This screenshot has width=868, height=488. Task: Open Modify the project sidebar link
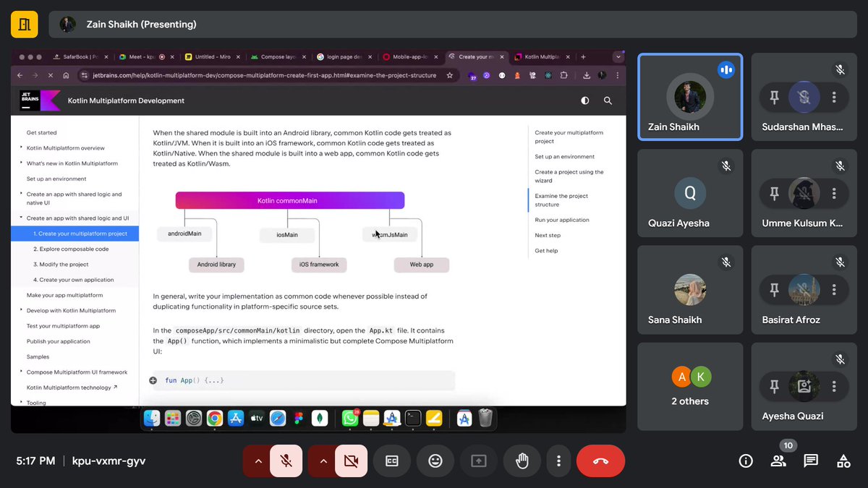(x=61, y=265)
